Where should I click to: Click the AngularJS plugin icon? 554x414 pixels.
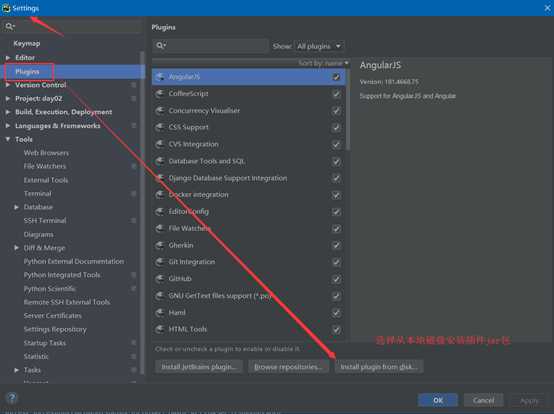pos(160,77)
